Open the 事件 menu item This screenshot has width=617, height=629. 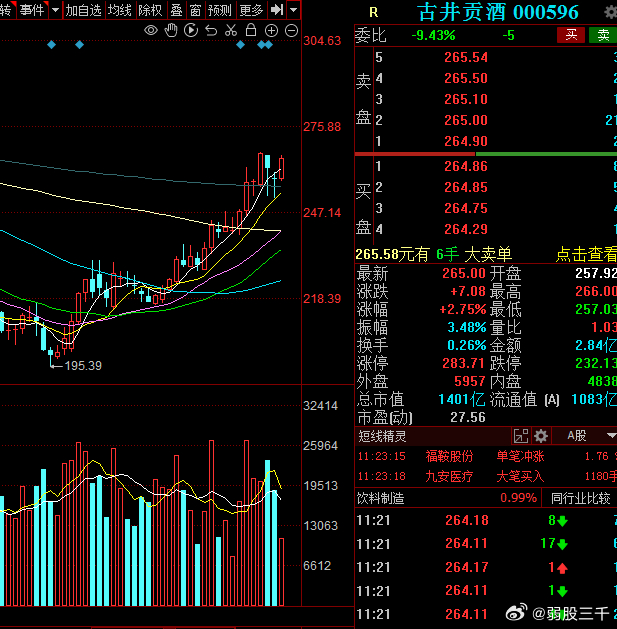point(32,10)
